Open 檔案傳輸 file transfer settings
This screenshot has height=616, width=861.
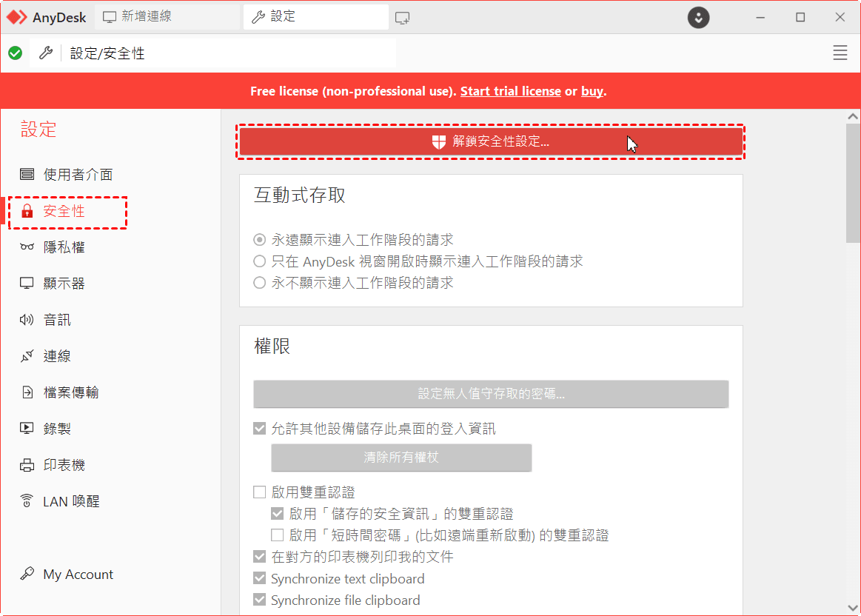[x=70, y=392]
